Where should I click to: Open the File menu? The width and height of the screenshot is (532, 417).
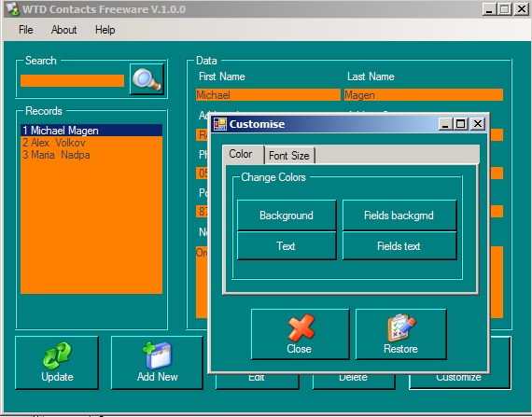26,30
